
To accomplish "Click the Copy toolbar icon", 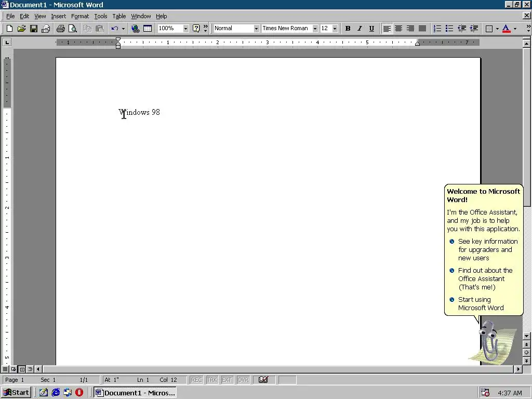I will coord(87,29).
